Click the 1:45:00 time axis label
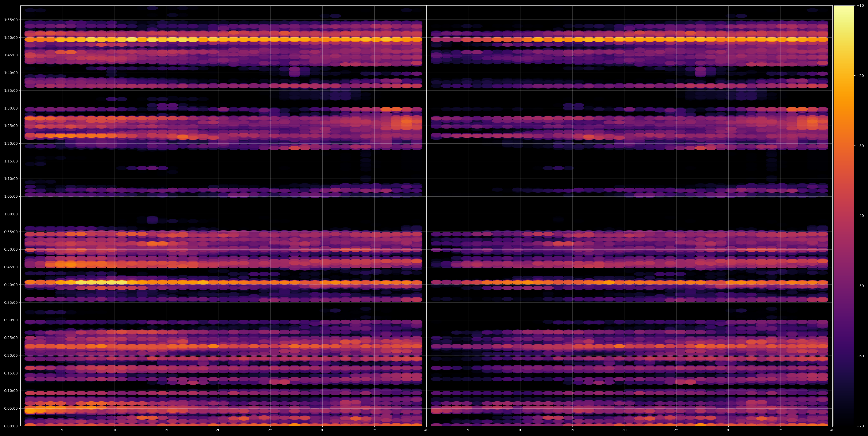Viewport: 868px width, 436px height. point(11,55)
